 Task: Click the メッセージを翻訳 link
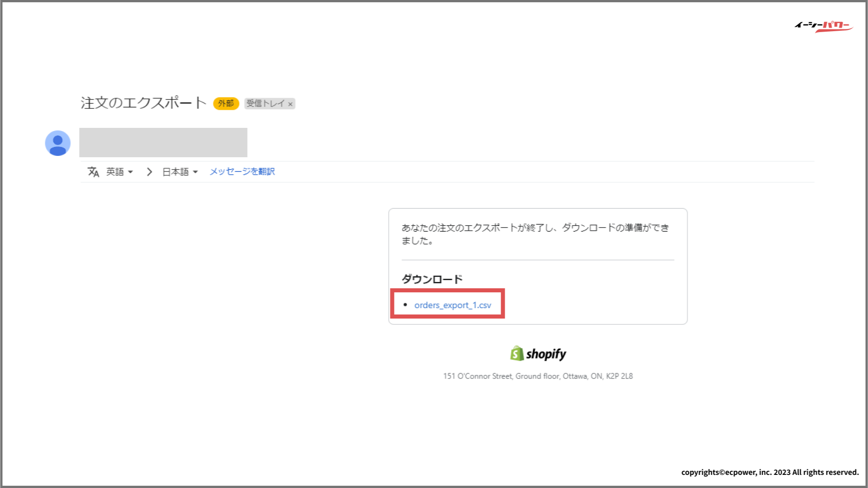coord(242,172)
